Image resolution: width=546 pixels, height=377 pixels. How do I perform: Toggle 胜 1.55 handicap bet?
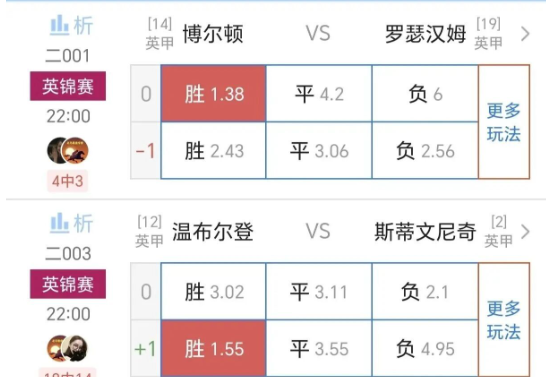click(213, 348)
